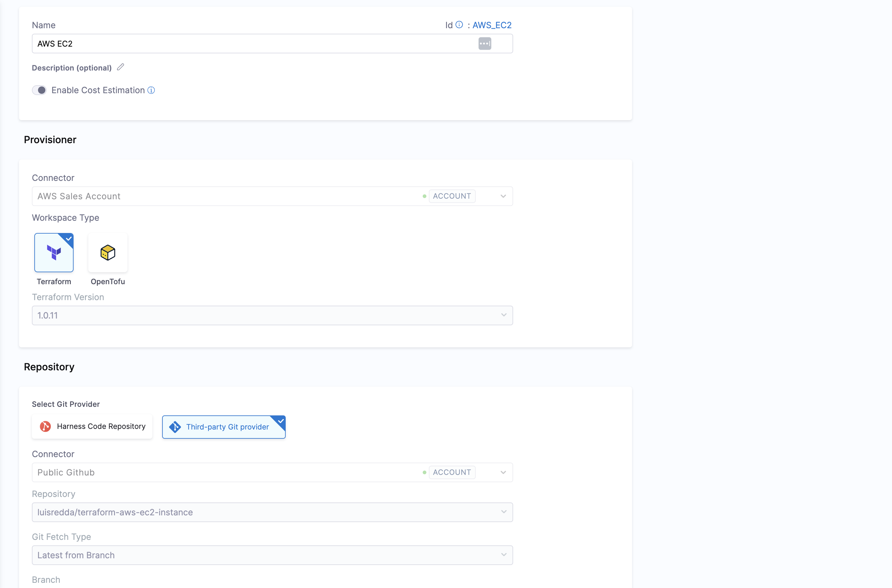Expand Public Github connector dropdown
Viewport: 892px width, 588px height.
[x=503, y=472]
